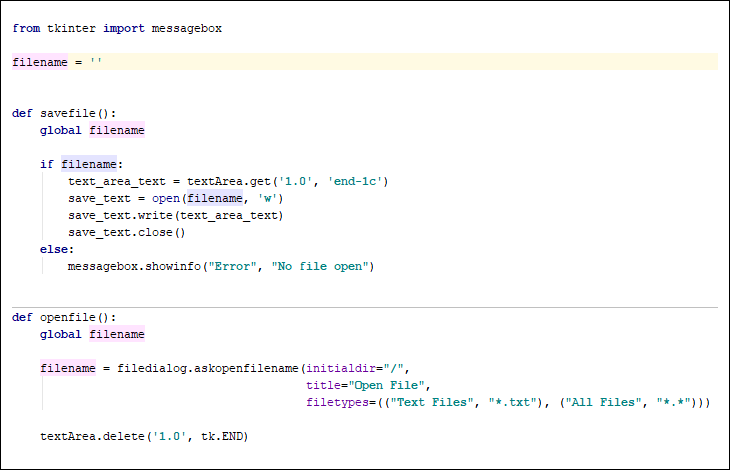Click 'text_area_text' variable being assigned
This screenshot has width=730, height=470.
[117, 181]
